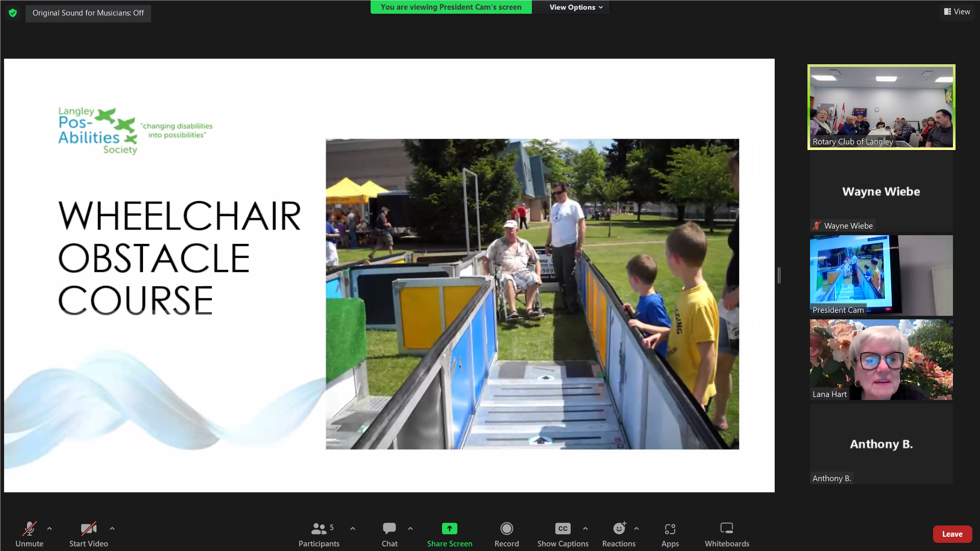The image size is (980, 551).
Task: Select the Lana Hart video thumbnail
Action: (x=881, y=360)
